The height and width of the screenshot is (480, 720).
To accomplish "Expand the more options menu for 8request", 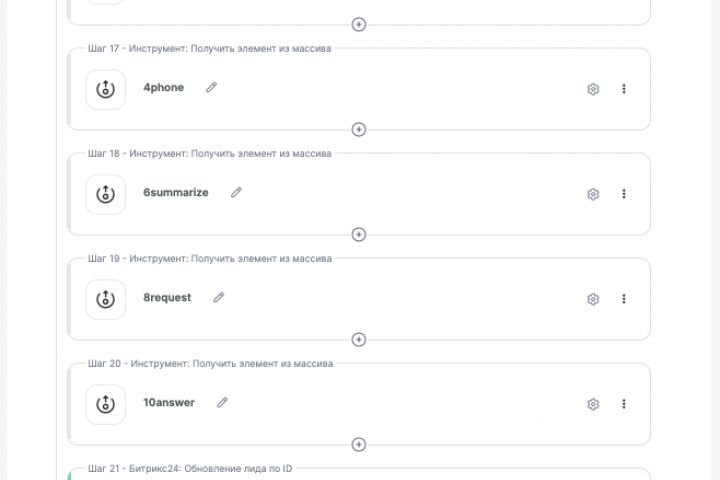I will tap(624, 299).
